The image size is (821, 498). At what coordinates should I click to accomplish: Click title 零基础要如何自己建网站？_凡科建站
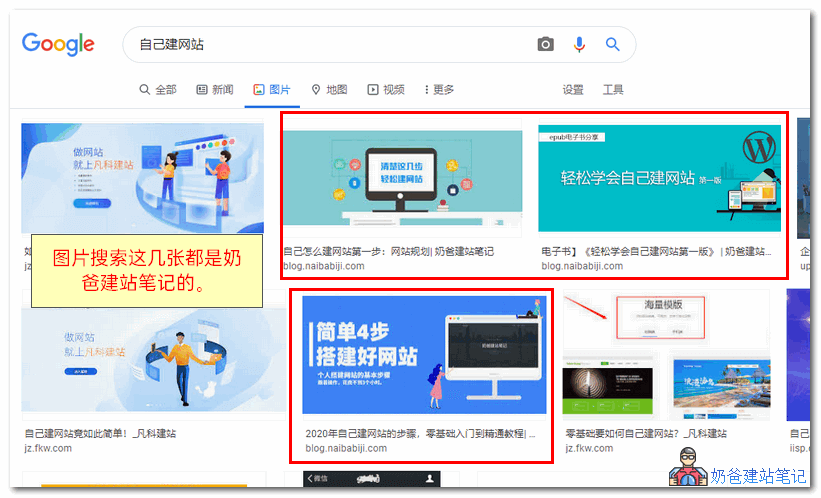point(646,434)
